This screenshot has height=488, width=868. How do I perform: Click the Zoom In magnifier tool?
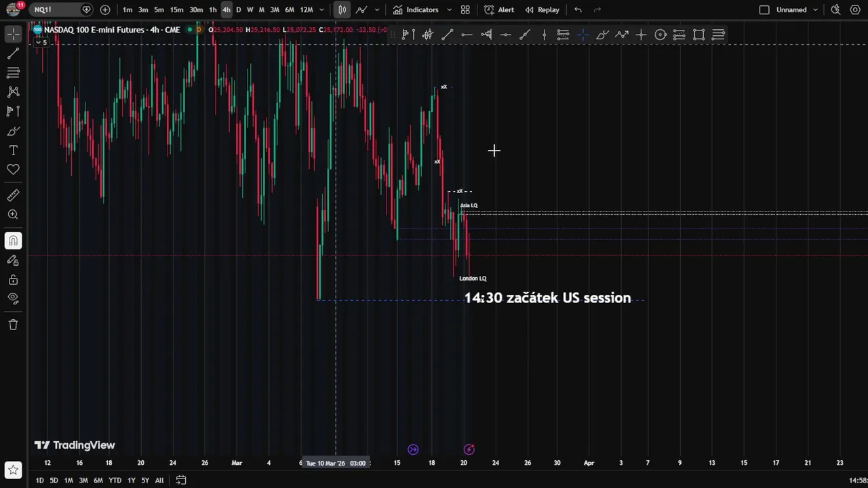pyautogui.click(x=13, y=215)
